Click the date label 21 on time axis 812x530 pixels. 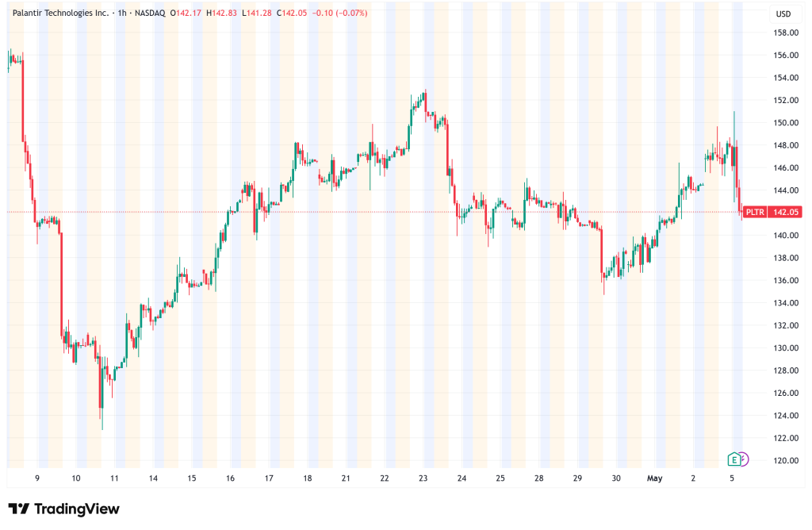click(x=346, y=478)
